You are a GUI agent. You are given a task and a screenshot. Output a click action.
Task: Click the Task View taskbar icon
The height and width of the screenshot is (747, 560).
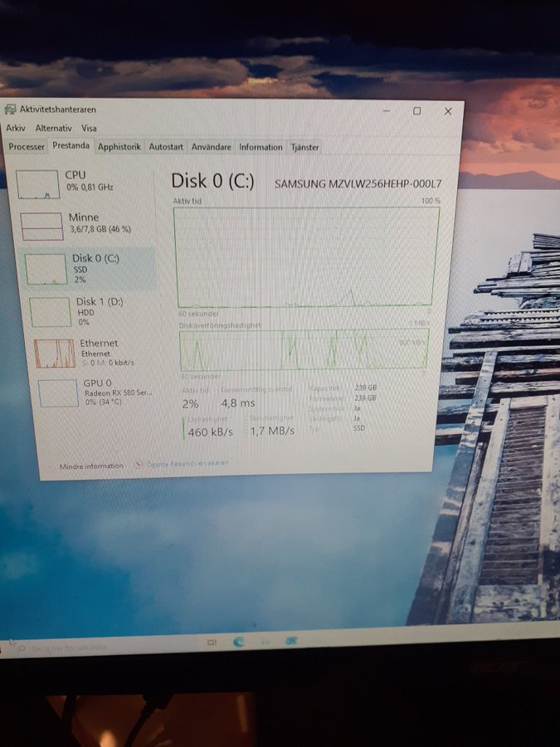211,642
